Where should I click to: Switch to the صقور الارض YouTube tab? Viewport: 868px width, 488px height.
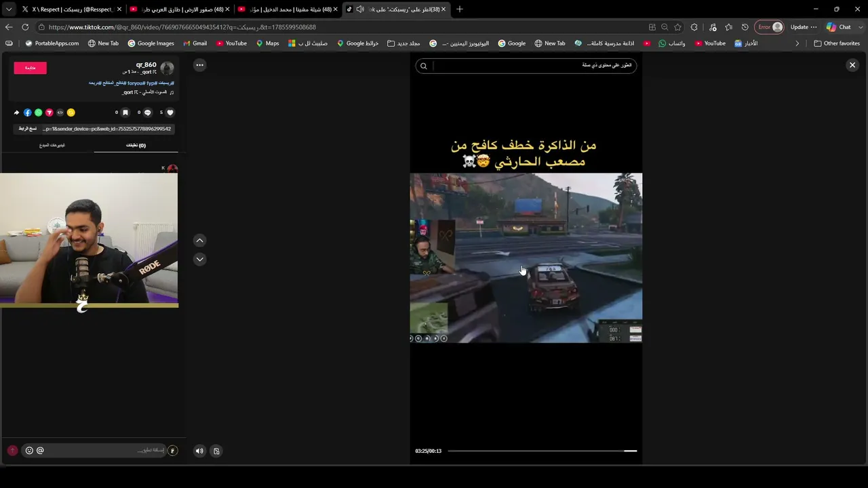(179, 9)
